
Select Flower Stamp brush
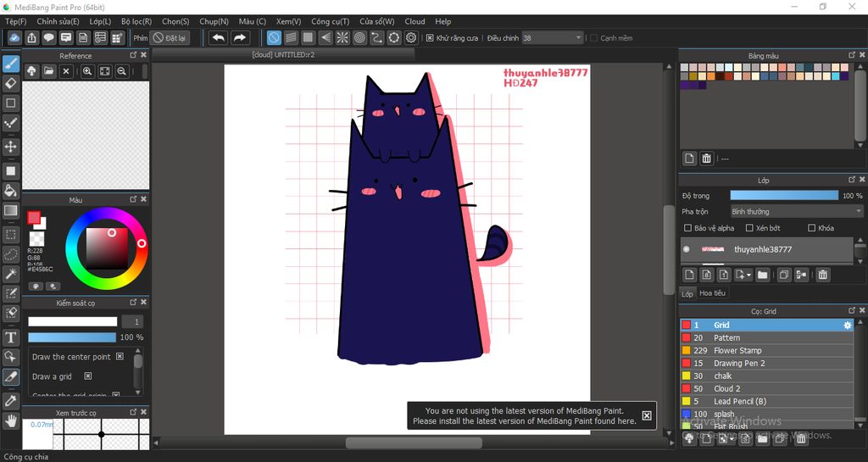click(766, 350)
